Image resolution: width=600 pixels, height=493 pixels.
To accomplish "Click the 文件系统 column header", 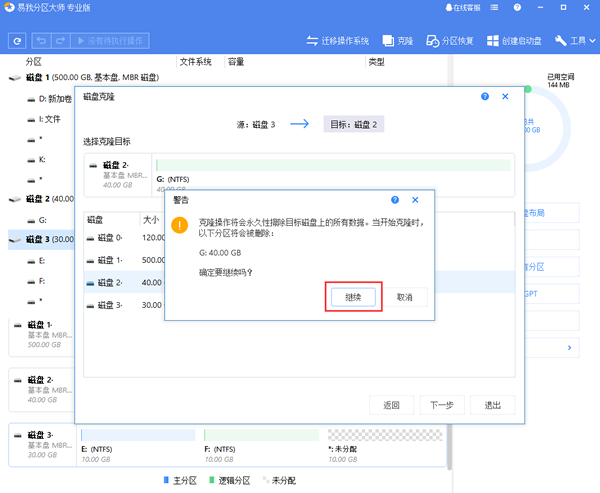I will click(196, 62).
